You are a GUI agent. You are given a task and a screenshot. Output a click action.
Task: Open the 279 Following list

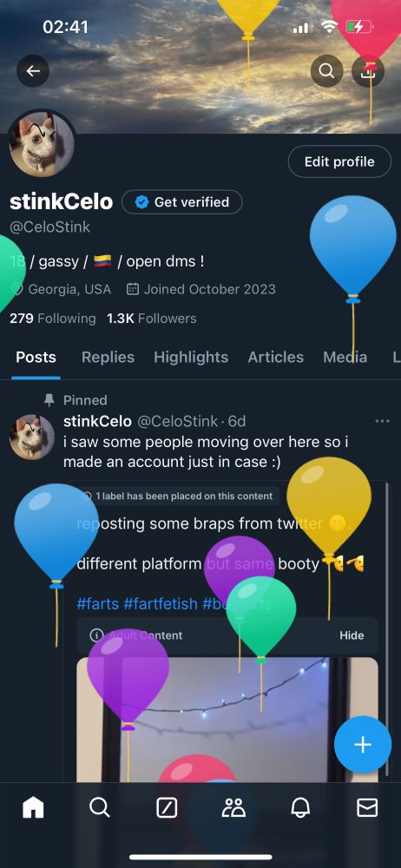click(x=53, y=319)
